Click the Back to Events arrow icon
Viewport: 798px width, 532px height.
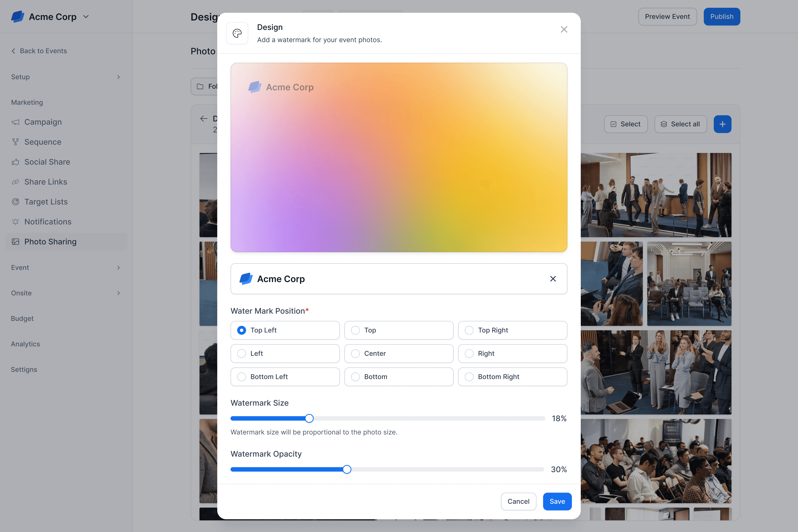click(x=13, y=51)
